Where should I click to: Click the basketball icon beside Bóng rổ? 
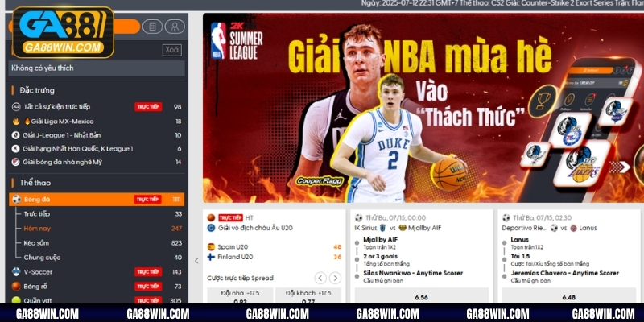click(16, 287)
